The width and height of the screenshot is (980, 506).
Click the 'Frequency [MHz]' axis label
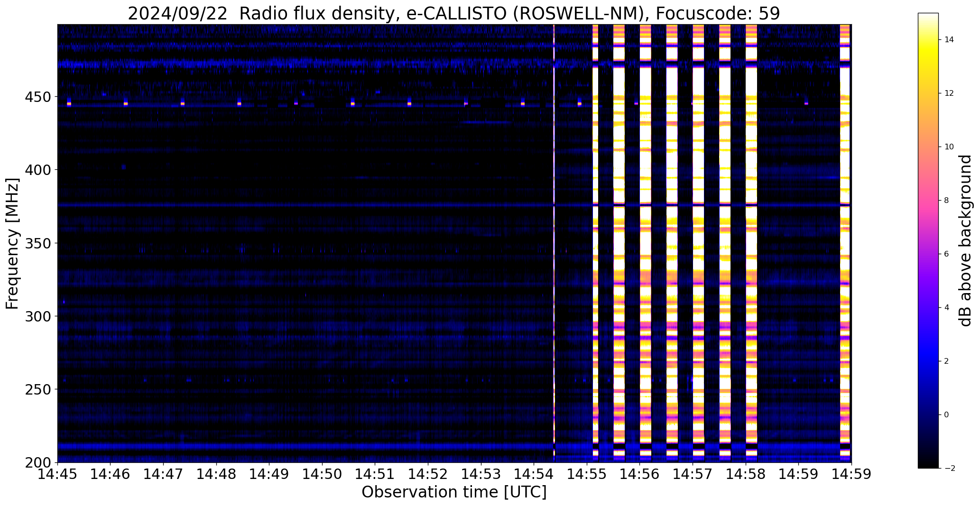pos(13,243)
